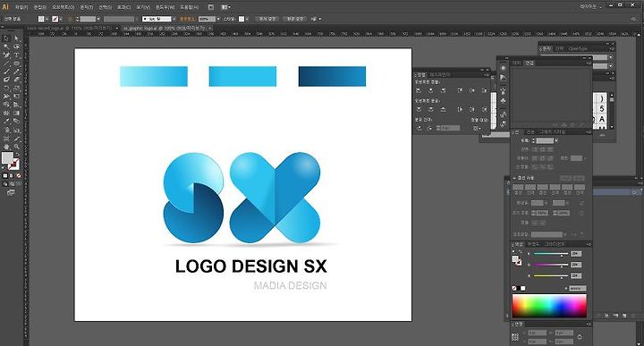Open the 오브젝트(O) Object menu
Viewport: 644px width, 346px height.
pos(63,7)
